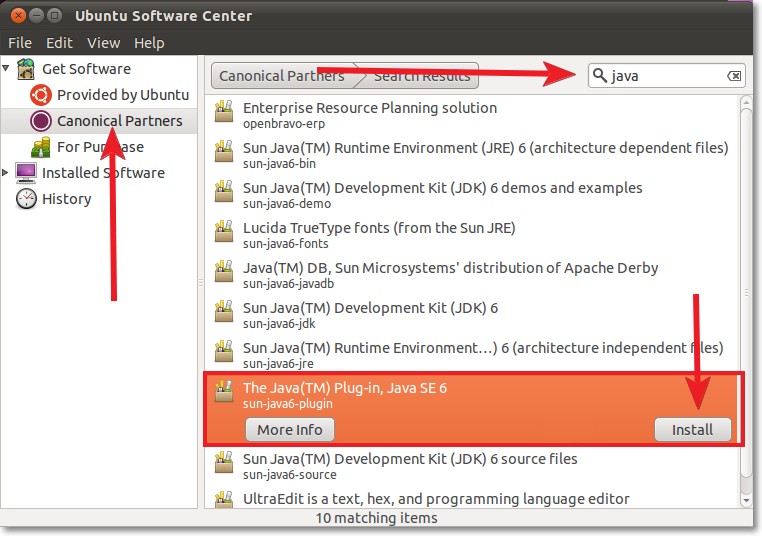Screen dimensions: 762x536
Task: Click the package icon for sun-java6-fonts
Action: tap(224, 231)
